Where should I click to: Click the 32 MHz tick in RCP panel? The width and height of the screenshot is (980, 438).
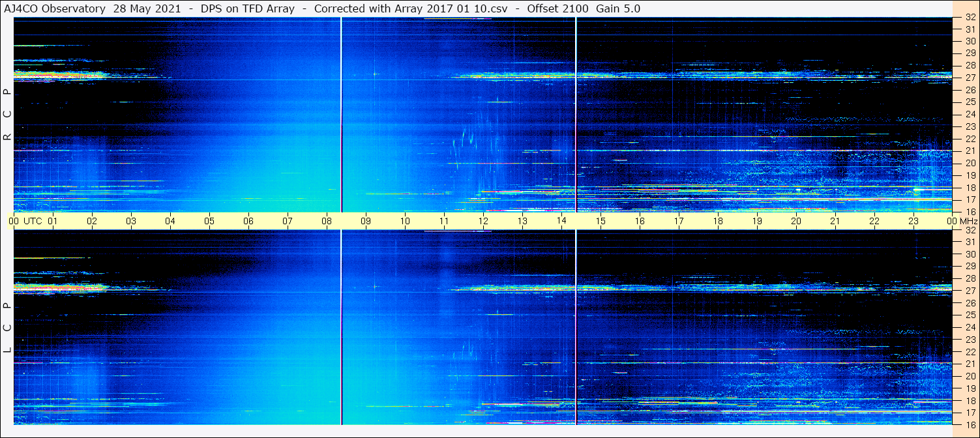click(x=970, y=18)
